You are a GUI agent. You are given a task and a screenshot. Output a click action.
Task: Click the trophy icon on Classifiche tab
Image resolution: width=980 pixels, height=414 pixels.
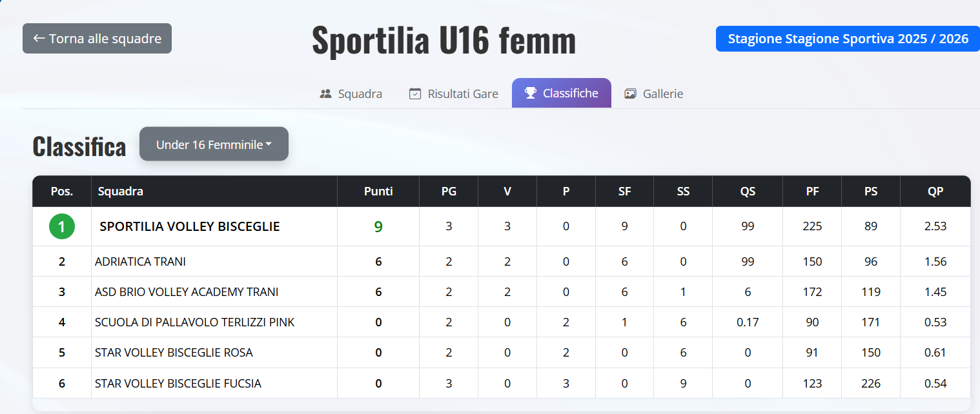coord(531,94)
